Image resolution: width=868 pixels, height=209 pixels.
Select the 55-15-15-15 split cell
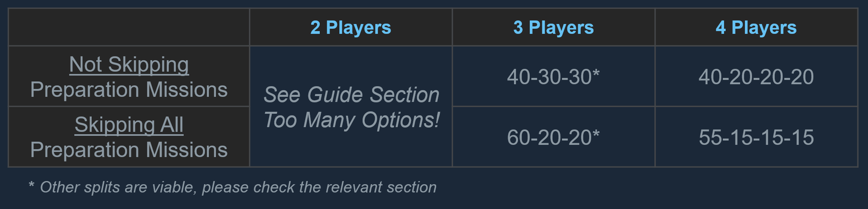coord(756,137)
